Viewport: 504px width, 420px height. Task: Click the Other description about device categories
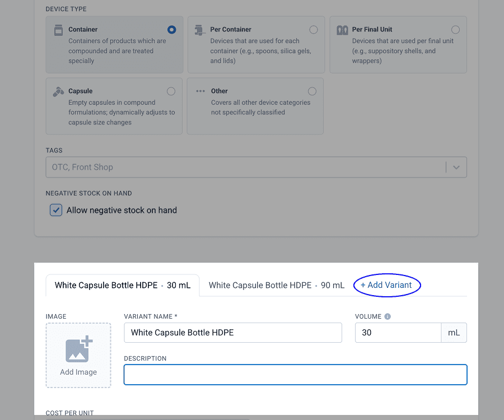coord(260,108)
